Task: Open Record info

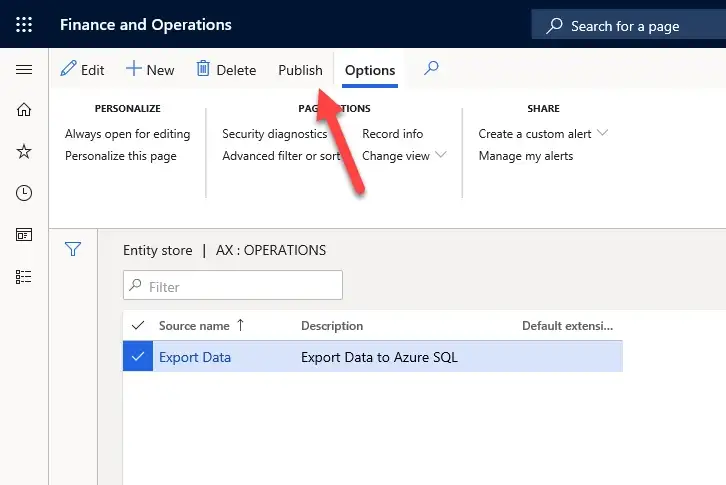Action: tap(393, 134)
